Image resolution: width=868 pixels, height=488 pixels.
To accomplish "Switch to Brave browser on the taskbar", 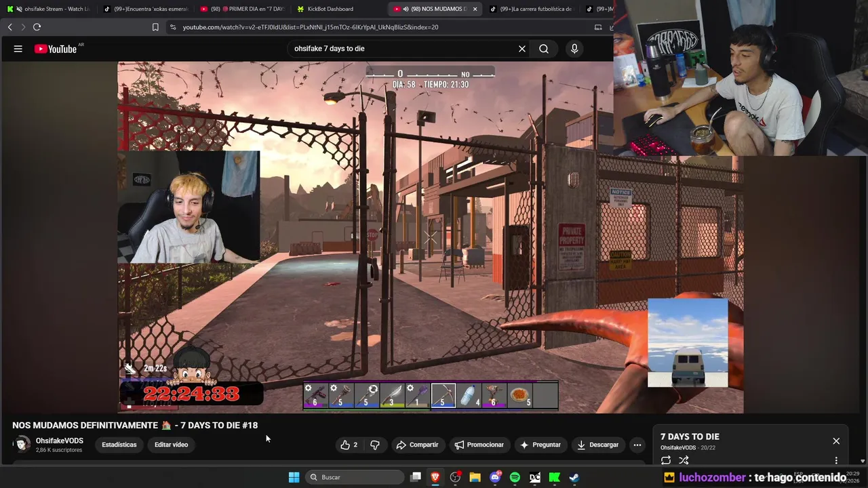I will (x=435, y=477).
